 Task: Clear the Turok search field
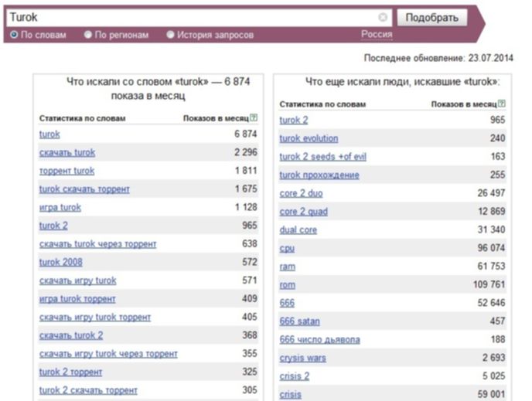(382, 17)
